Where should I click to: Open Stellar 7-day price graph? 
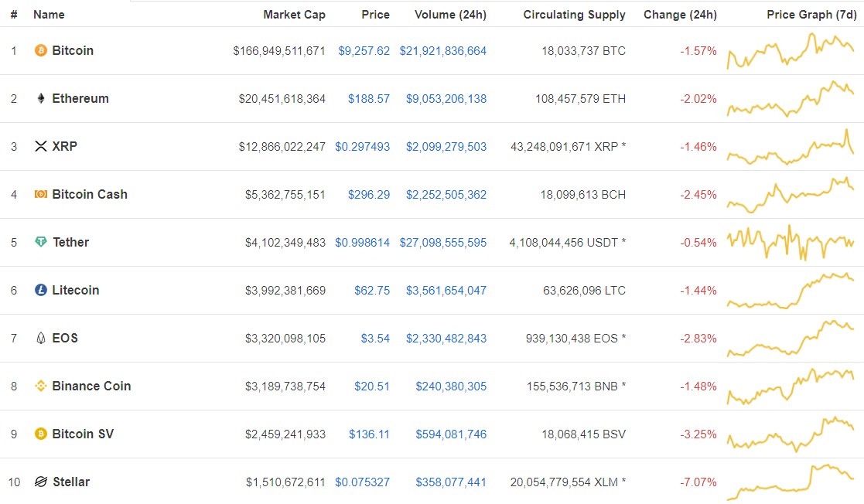tap(791, 482)
